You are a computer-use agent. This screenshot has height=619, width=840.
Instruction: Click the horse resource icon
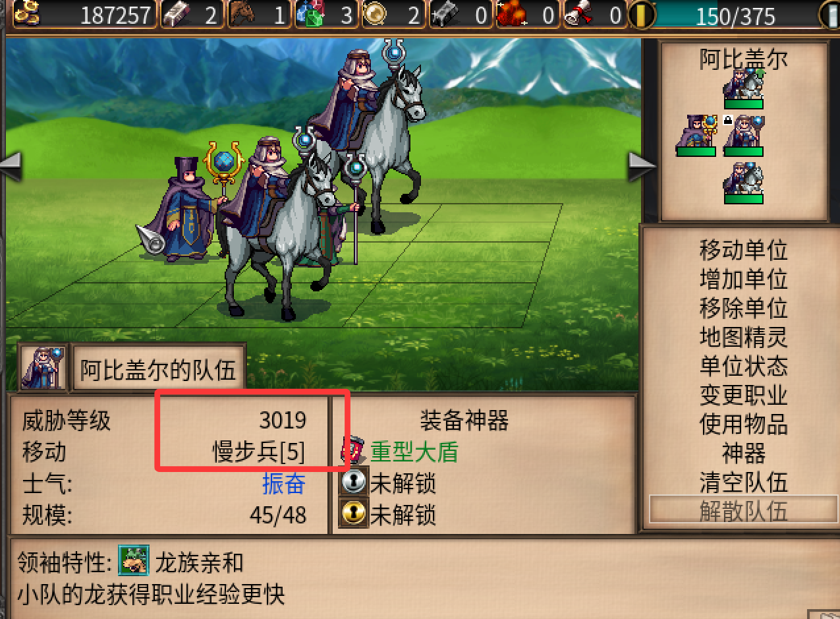coord(242,14)
